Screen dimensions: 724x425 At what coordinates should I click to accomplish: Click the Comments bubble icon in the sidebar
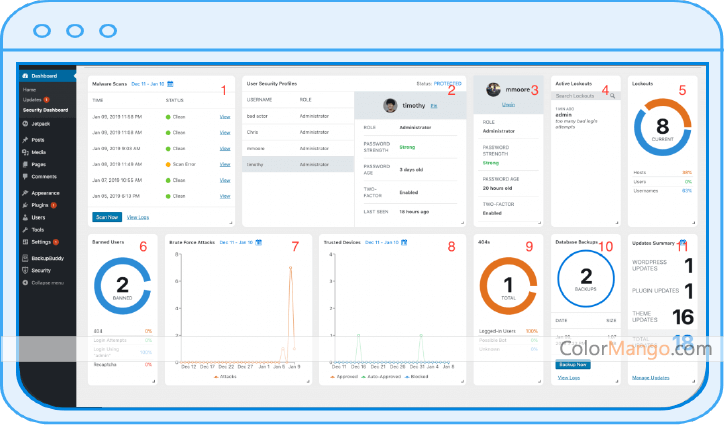point(23,176)
